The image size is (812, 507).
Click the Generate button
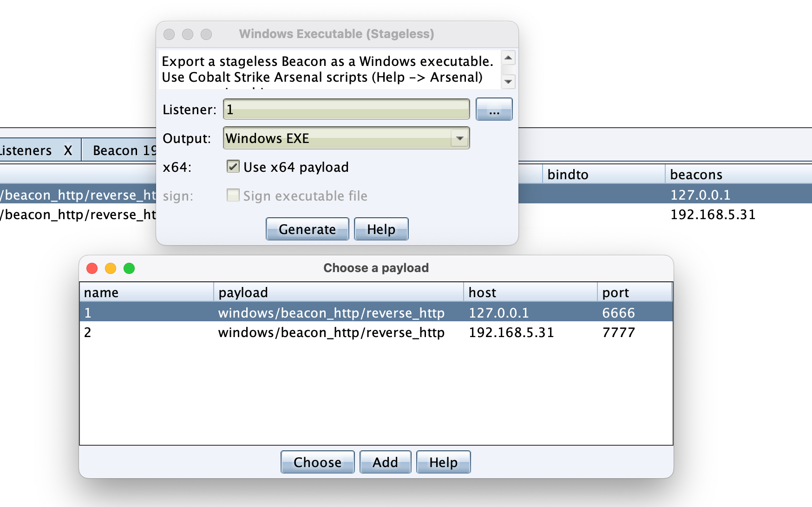click(x=307, y=229)
